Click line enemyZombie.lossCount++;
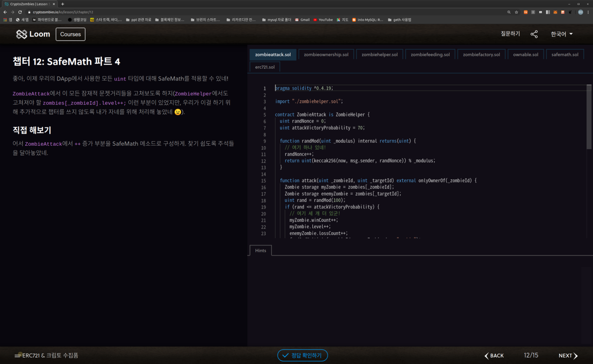This screenshot has height=364, width=593. point(319,233)
